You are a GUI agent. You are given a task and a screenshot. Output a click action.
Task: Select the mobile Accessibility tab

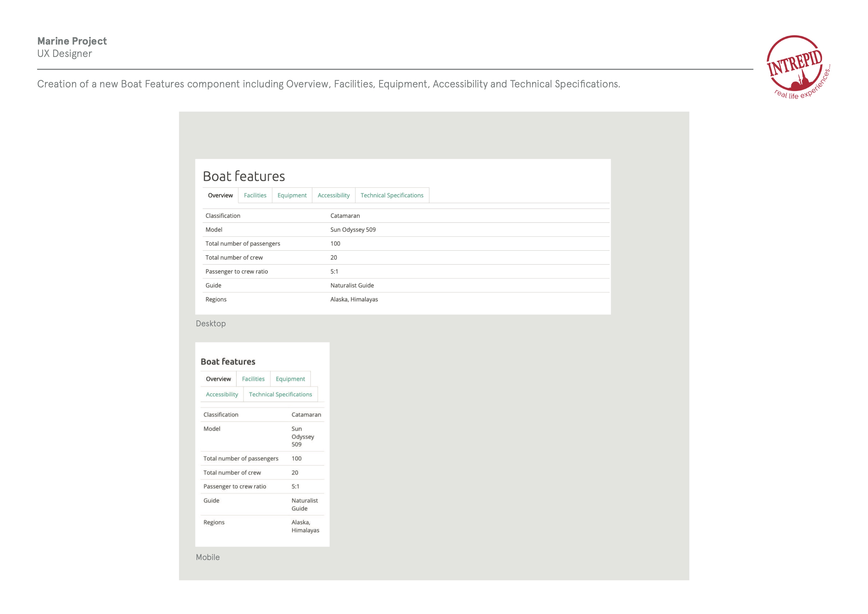coord(222,394)
